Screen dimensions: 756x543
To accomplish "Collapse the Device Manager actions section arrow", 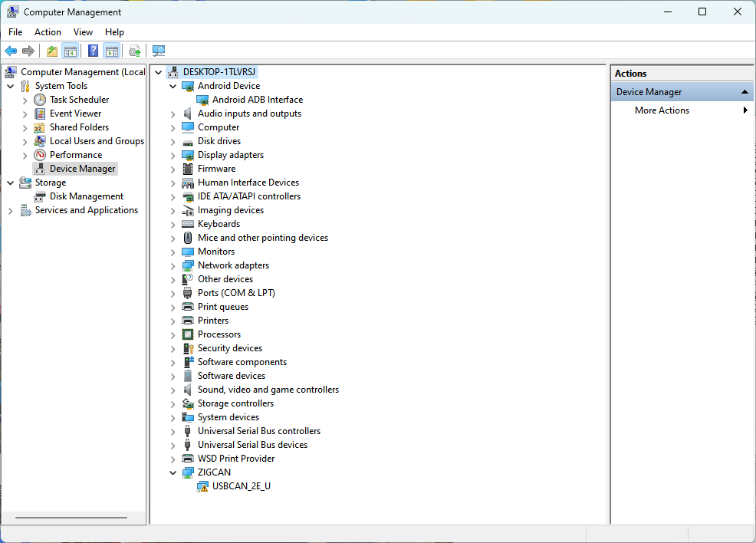I will (744, 91).
